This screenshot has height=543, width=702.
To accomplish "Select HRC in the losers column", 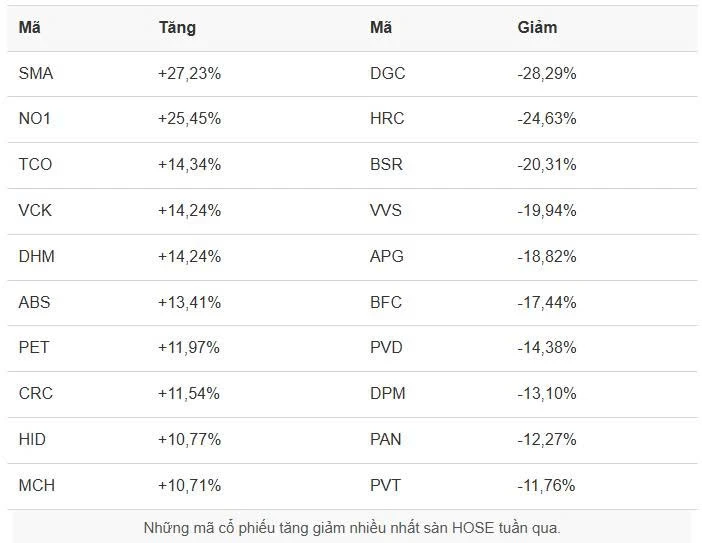I will point(387,119).
